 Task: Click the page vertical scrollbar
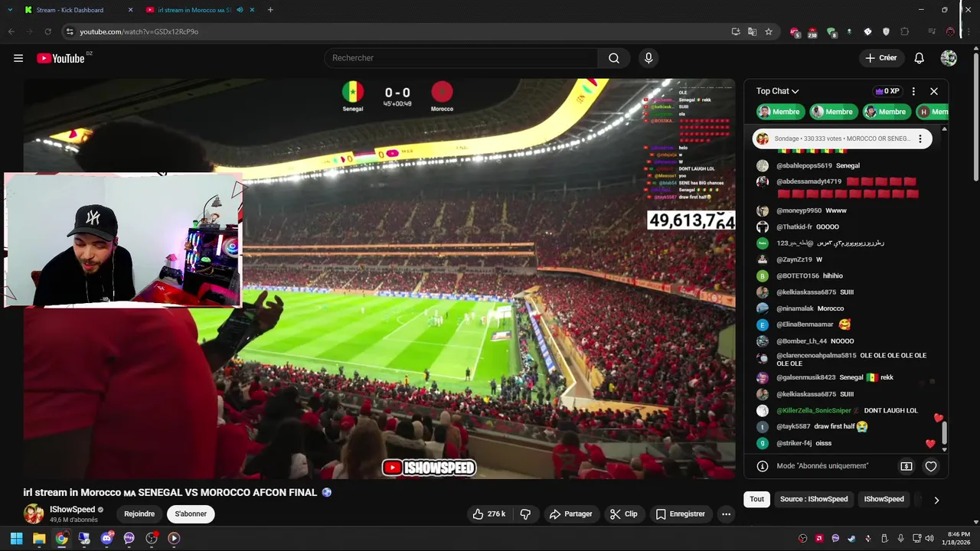click(975, 115)
